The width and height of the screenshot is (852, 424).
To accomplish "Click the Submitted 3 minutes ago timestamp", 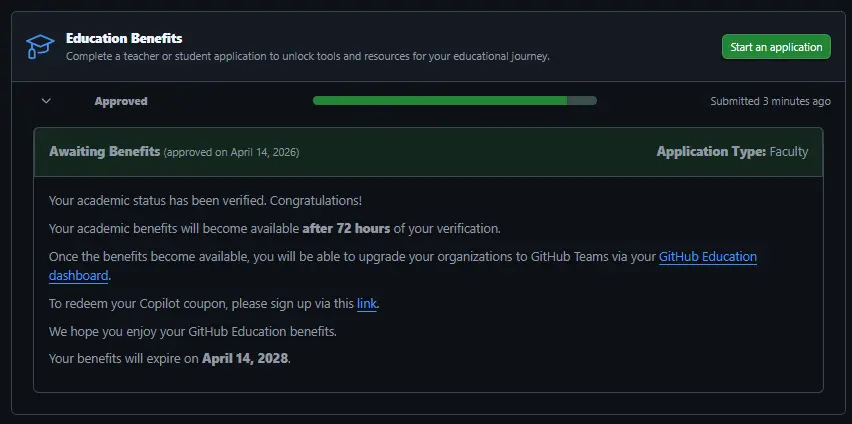I will tap(770, 101).
